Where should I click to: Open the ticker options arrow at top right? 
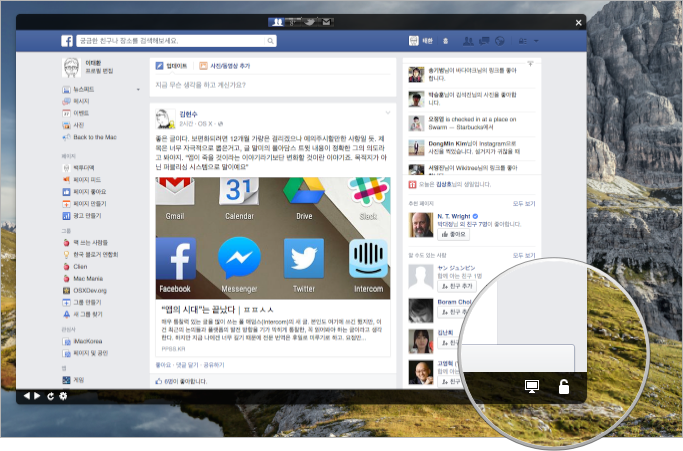click(530, 64)
